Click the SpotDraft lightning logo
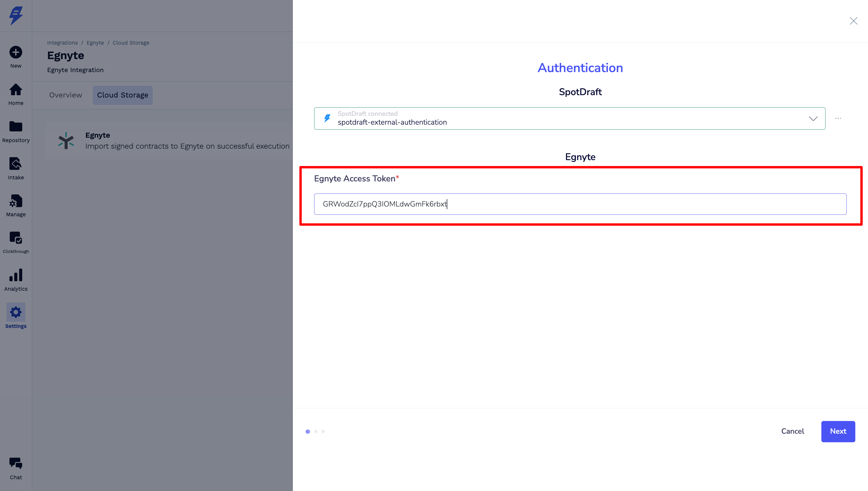 coord(16,16)
